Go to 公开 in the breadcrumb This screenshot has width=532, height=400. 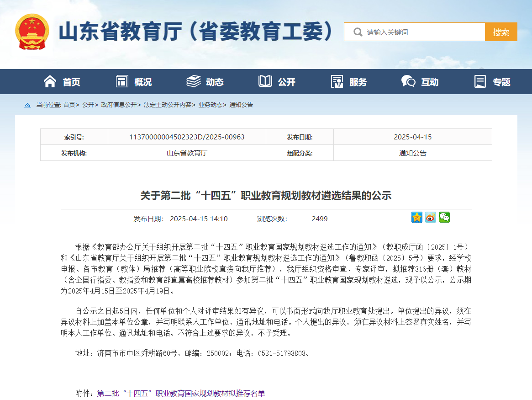coord(88,105)
